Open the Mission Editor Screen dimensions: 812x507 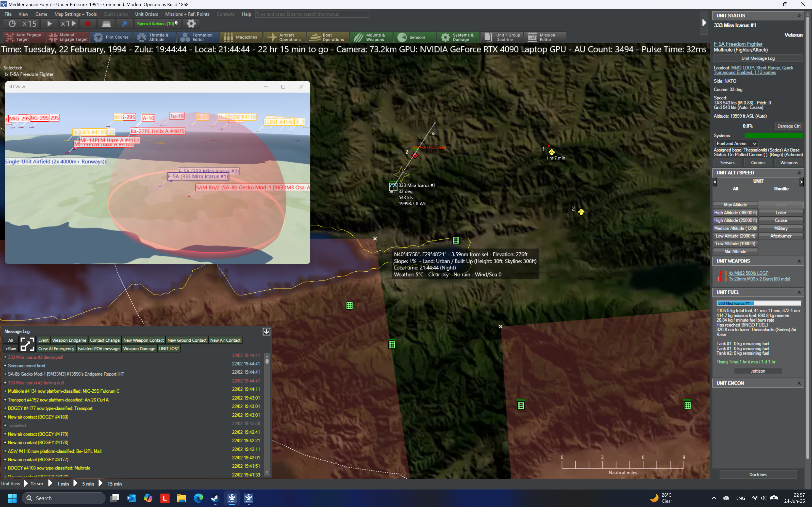[x=545, y=37]
